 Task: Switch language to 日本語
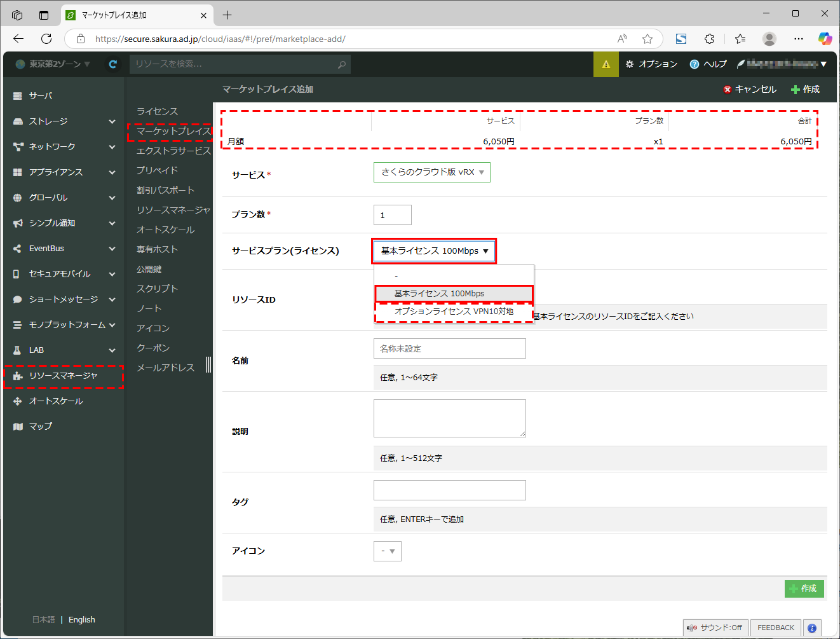click(x=44, y=620)
